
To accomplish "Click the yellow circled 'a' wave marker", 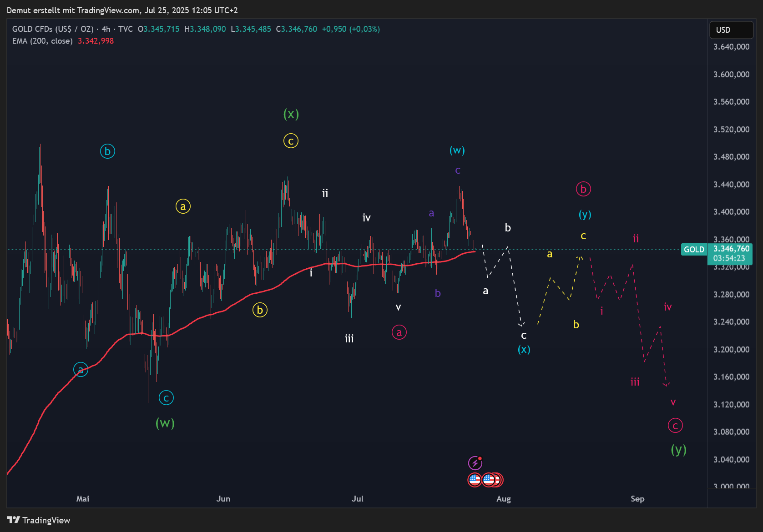I will click(x=183, y=206).
